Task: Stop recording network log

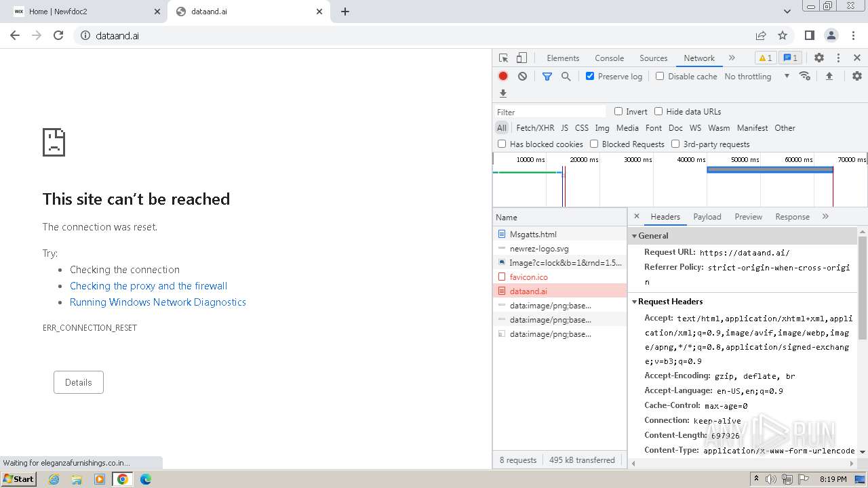Action: pos(503,77)
